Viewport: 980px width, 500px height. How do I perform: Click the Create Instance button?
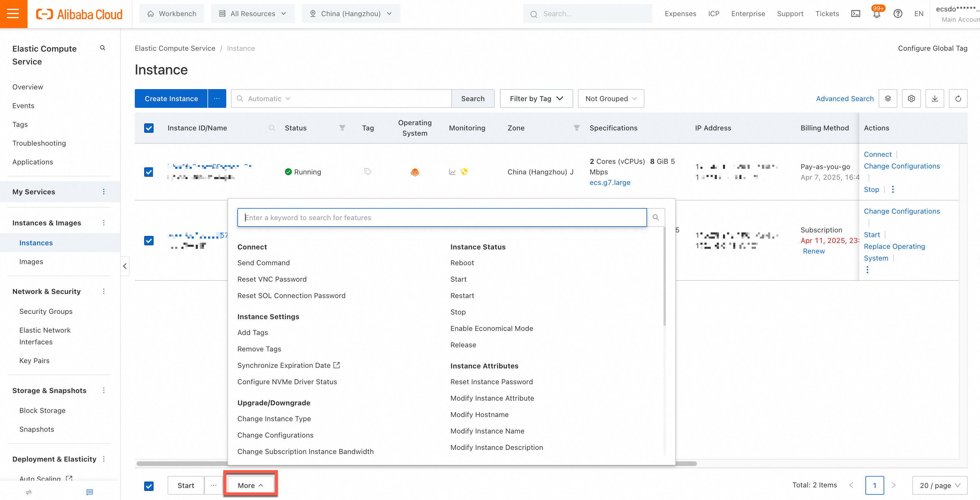(171, 98)
